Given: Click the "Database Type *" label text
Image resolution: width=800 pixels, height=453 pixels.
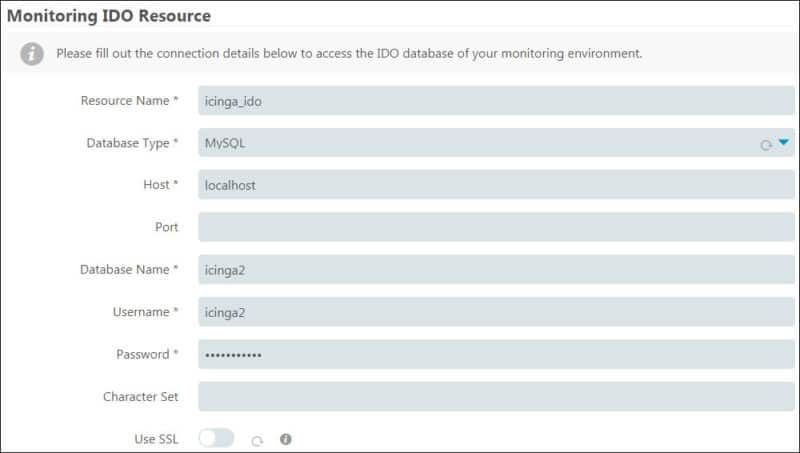Looking at the screenshot, I should 132,143.
